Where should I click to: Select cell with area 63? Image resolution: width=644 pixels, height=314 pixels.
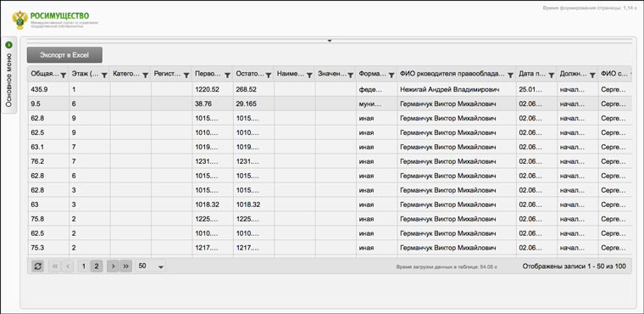(48, 205)
